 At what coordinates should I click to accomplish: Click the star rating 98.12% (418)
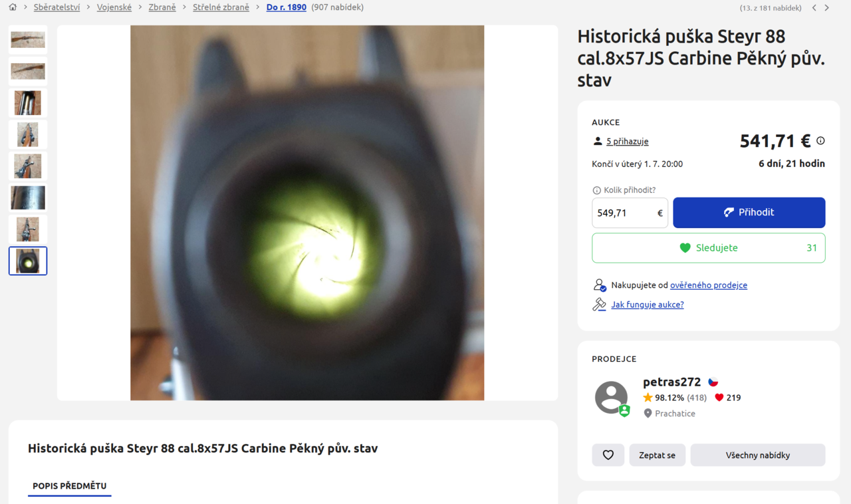pos(674,398)
